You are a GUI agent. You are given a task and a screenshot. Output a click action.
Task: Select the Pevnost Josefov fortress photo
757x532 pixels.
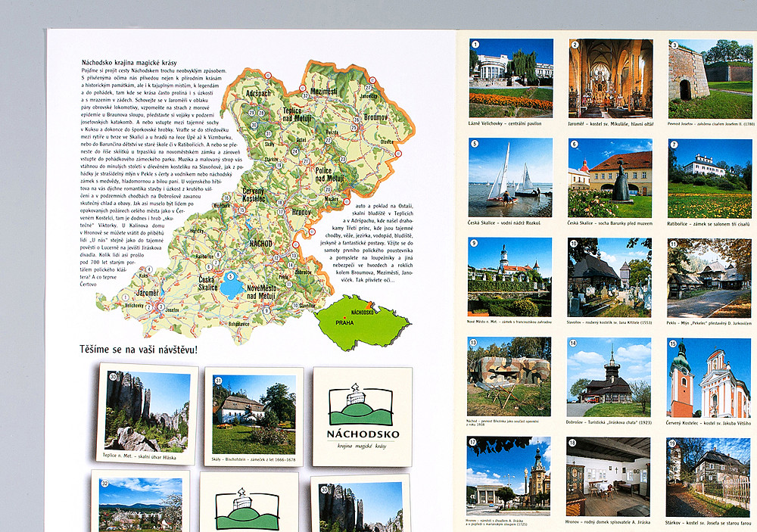tap(710, 79)
